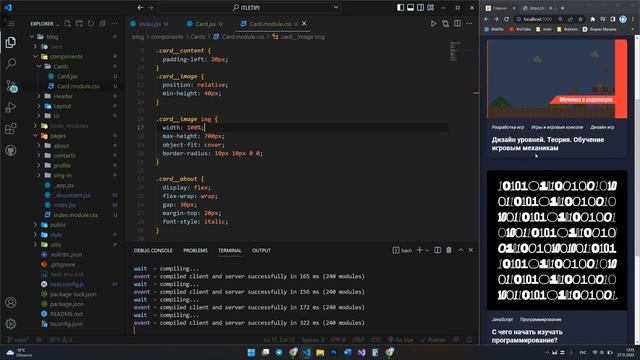640x360 pixels.
Task: Open index.module.css in Explorer tree
Action: point(76,215)
